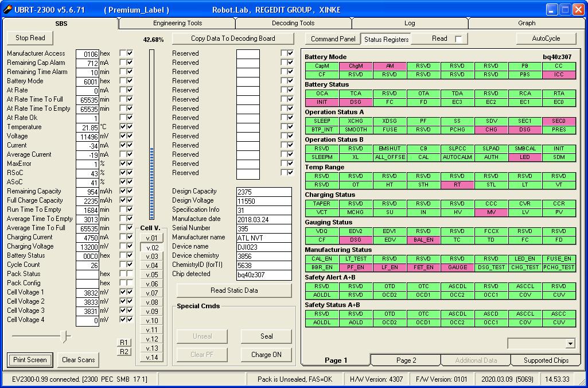Select the SBS tab
Screen dimensions: 588x388
tap(61, 24)
